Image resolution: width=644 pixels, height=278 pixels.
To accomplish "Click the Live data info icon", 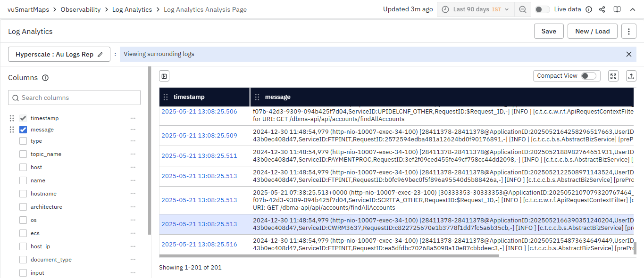I will [589, 9].
